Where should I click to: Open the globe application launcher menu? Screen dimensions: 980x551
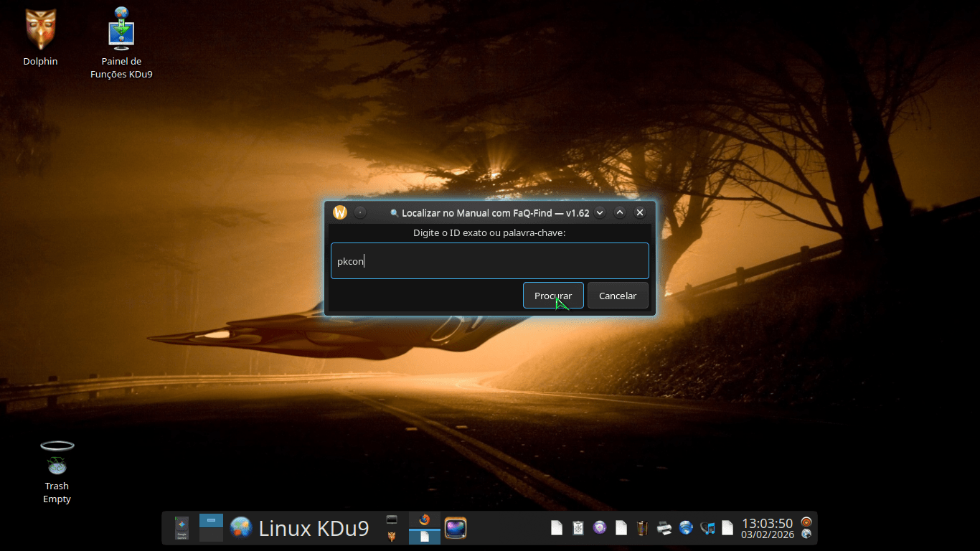(x=241, y=528)
